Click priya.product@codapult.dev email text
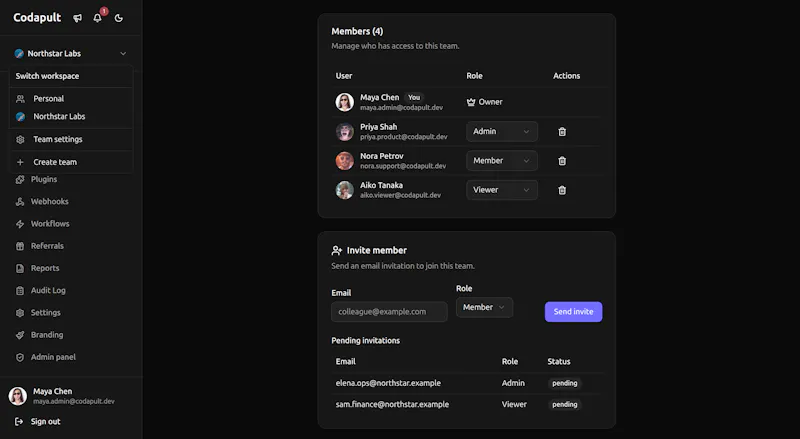Image resolution: width=800 pixels, height=439 pixels. [404, 137]
